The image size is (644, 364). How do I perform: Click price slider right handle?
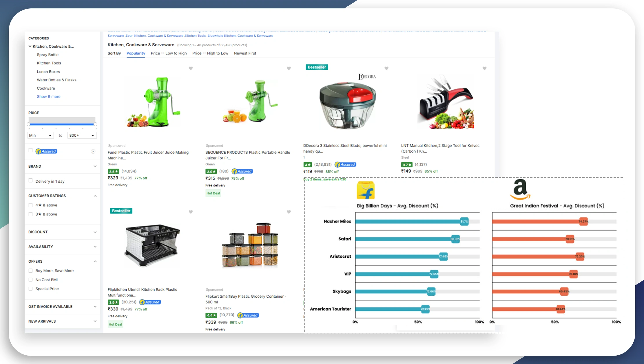click(x=95, y=124)
